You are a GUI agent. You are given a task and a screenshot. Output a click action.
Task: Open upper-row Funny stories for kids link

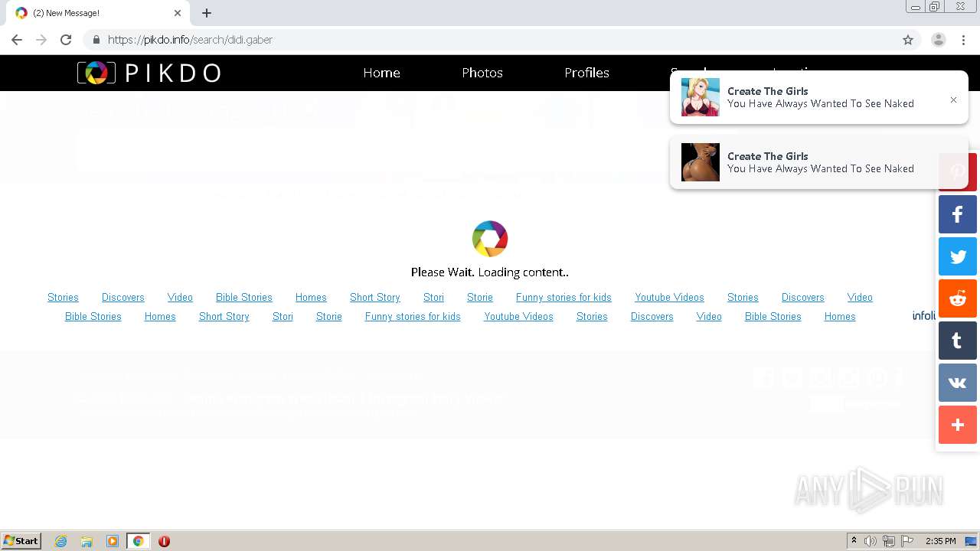pyautogui.click(x=563, y=297)
